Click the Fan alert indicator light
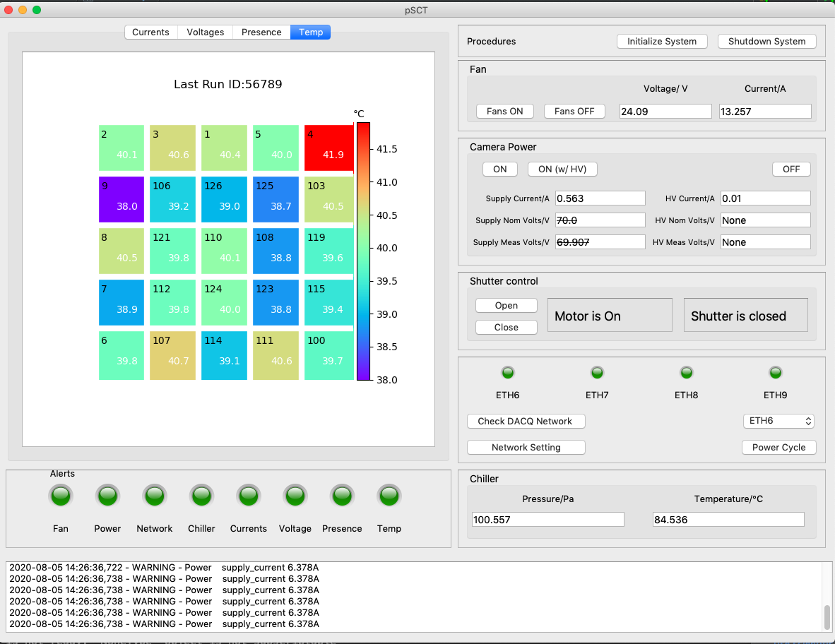The height and width of the screenshot is (644, 835). pos(61,496)
